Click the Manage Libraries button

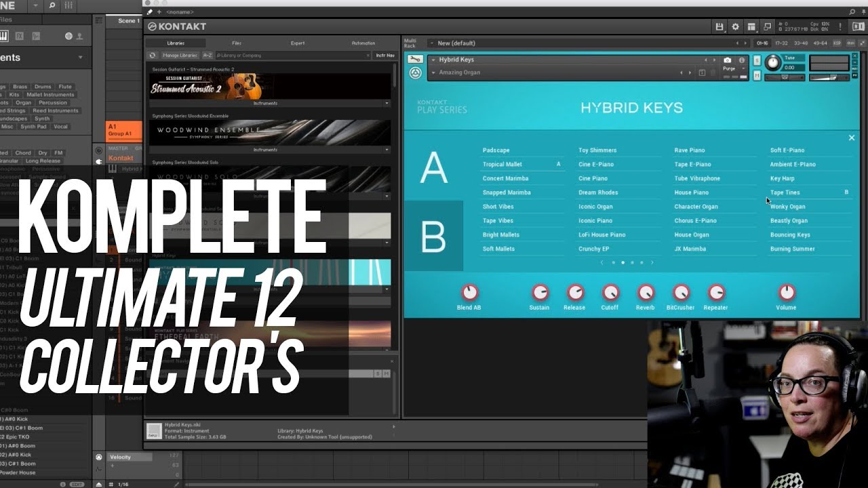[x=180, y=55]
